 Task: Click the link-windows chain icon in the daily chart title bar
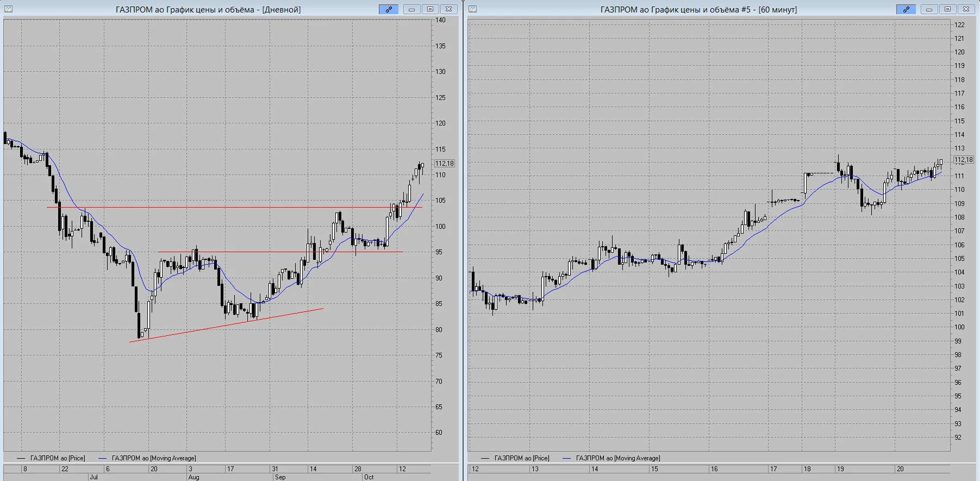(x=389, y=9)
